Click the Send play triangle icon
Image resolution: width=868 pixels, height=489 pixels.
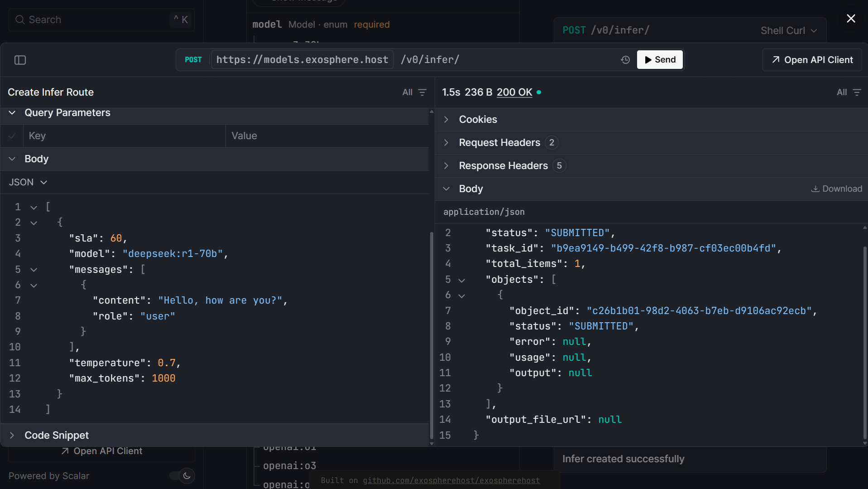pos(647,59)
